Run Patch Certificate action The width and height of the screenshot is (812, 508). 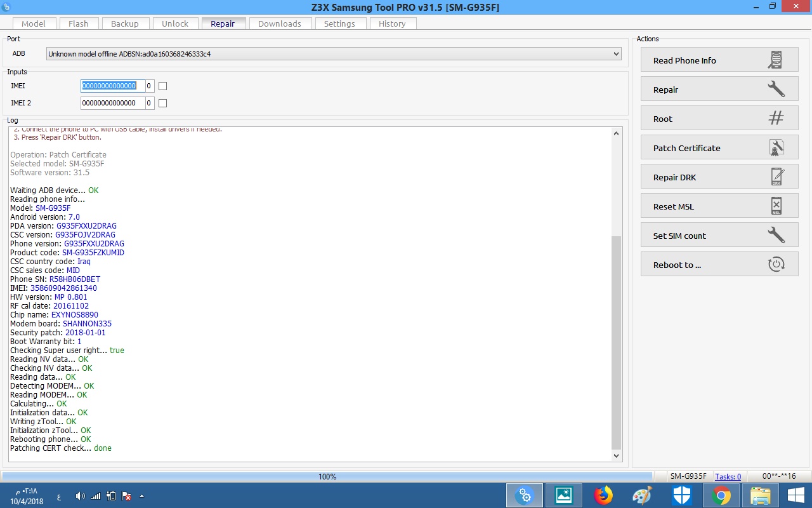pyautogui.click(x=719, y=148)
